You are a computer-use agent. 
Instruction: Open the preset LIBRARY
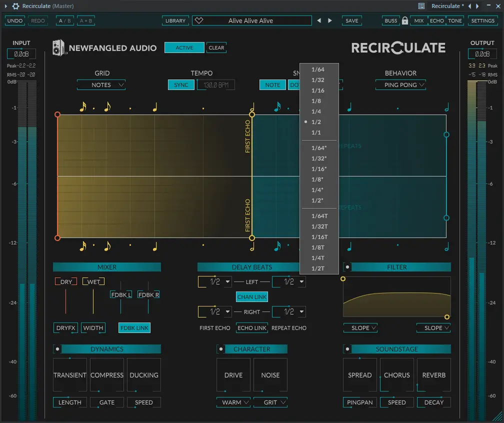(175, 20)
